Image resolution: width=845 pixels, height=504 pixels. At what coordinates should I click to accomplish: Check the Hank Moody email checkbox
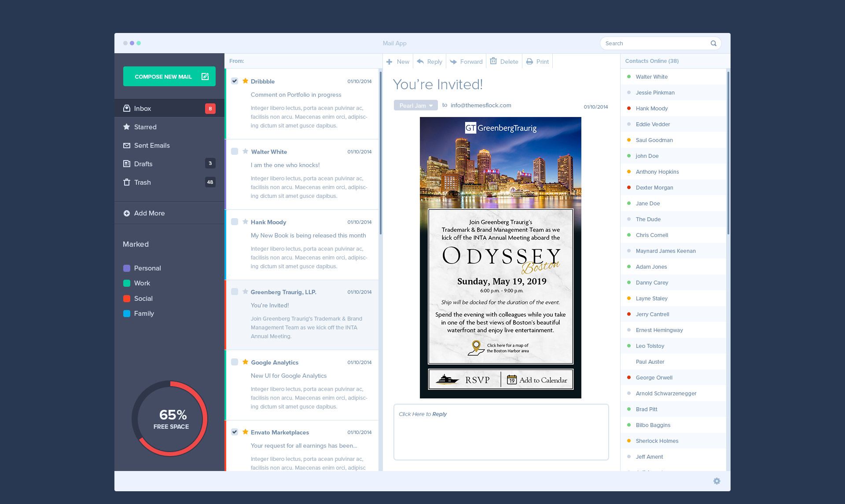coord(235,222)
